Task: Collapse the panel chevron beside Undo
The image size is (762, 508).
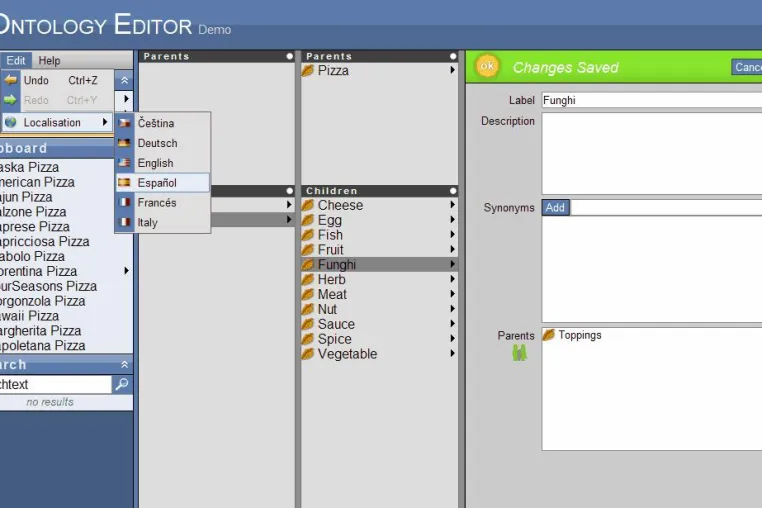Action: [x=124, y=80]
